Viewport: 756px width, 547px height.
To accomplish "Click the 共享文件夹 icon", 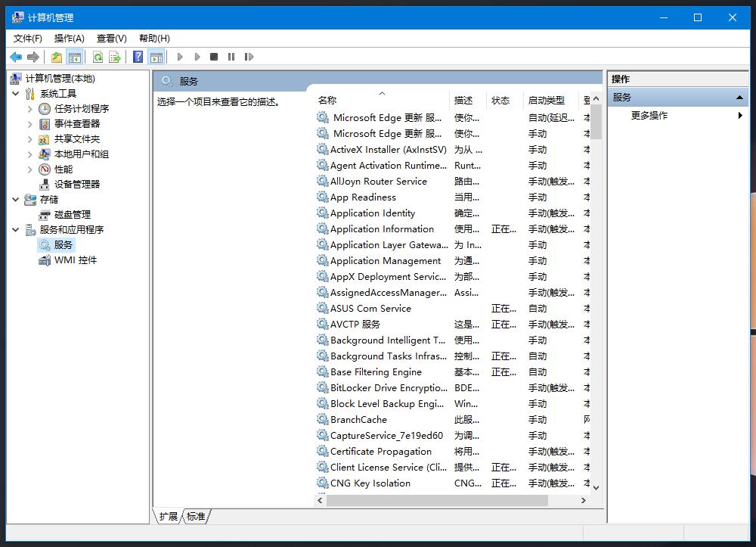I will tap(45, 139).
